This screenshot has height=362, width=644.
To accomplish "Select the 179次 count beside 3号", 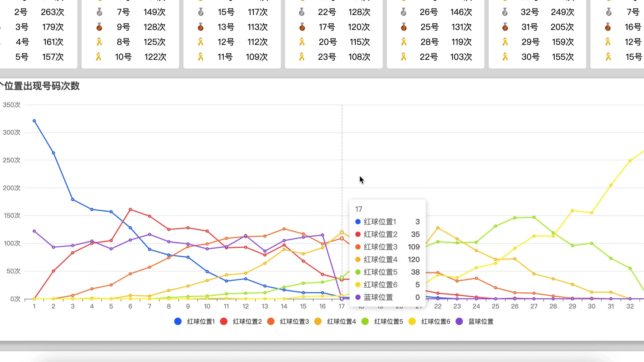I will (x=53, y=27).
